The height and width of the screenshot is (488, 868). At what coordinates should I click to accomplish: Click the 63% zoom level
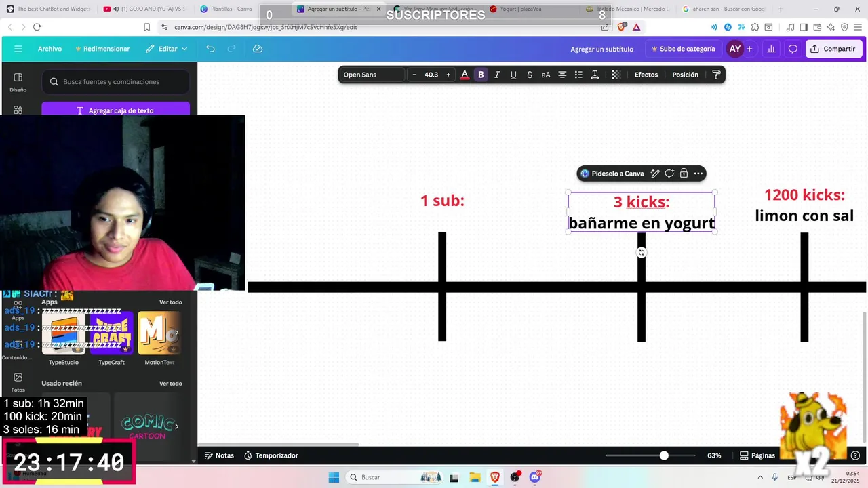click(714, 455)
